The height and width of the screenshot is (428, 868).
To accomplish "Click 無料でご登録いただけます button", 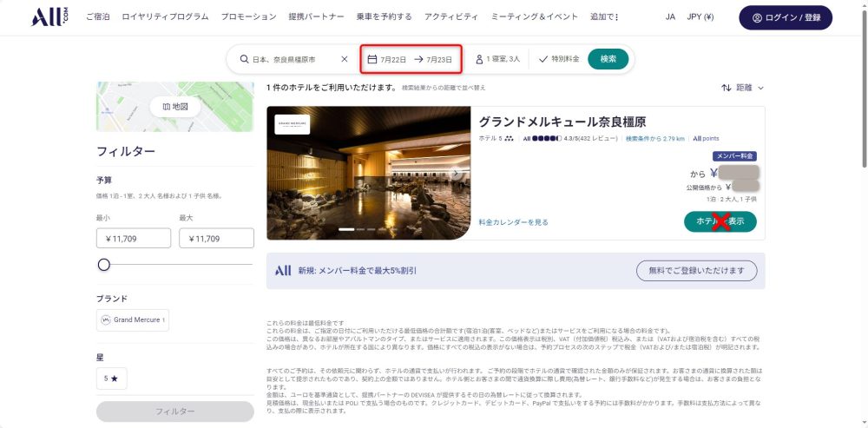I will pos(696,271).
